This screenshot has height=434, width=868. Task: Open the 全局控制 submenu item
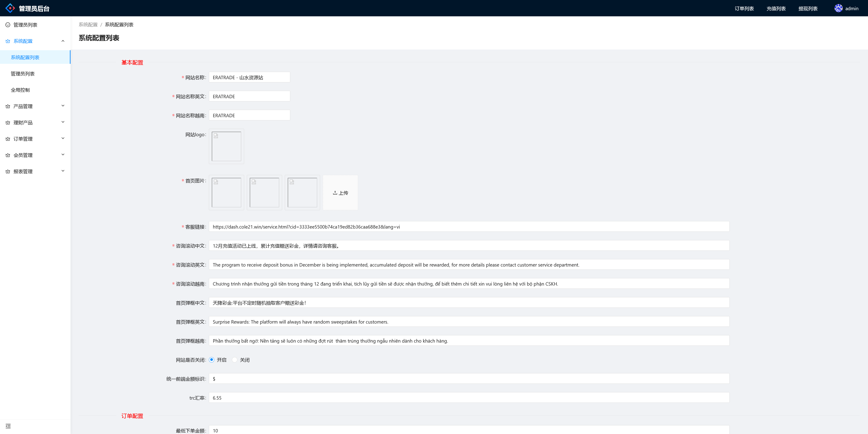click(x=20, y=90)
